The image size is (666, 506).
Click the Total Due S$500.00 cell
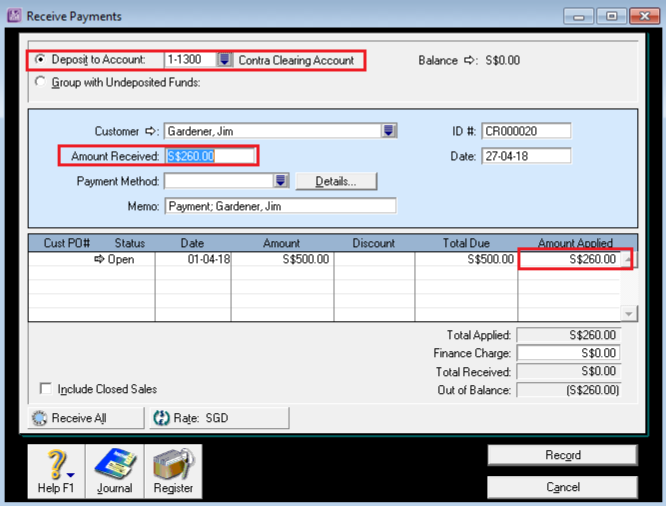[466, 259]
